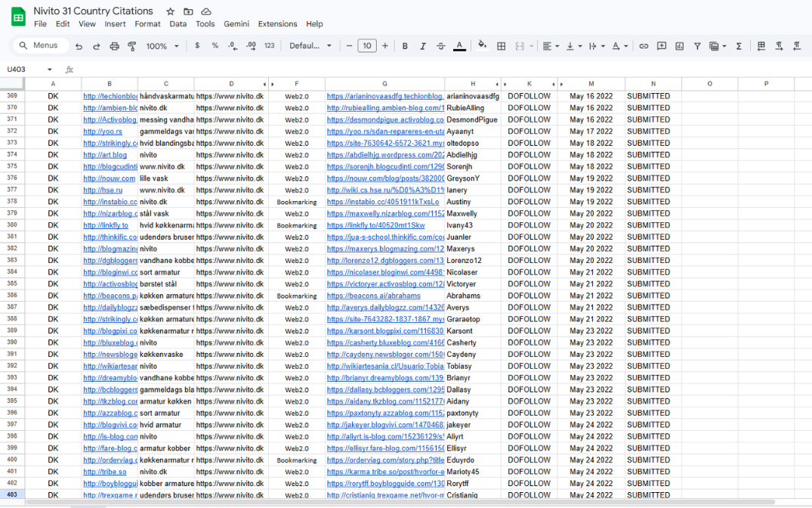Open the fill color picker

pyautogui.click(x=482, y=46)
